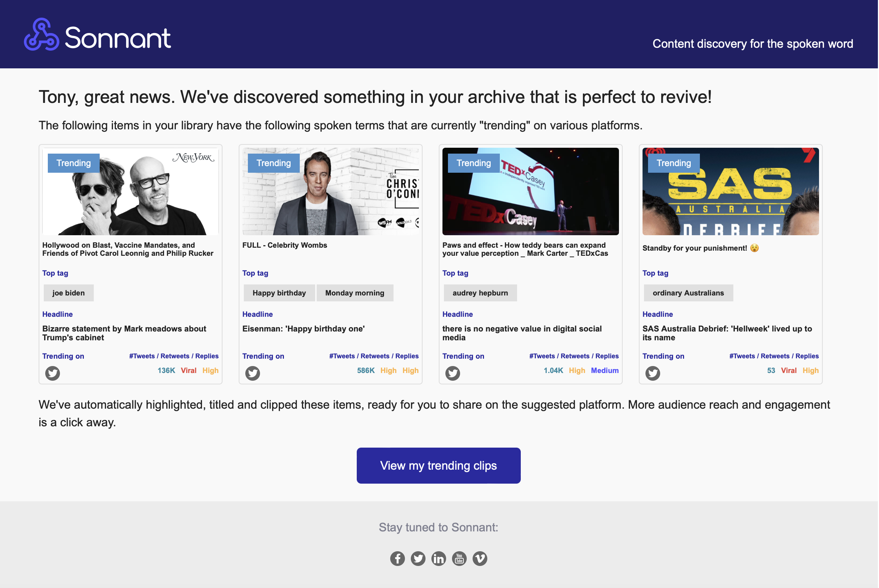Click 'Content discovery for the spoken word' tagline

tap(754, 44)
